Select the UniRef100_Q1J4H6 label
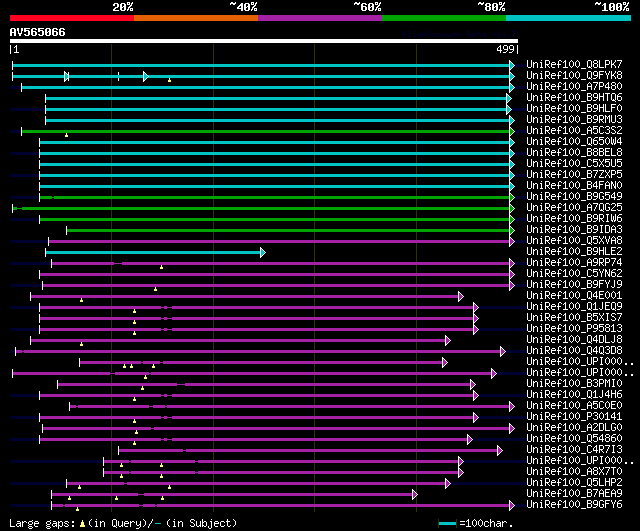Viewport: 640px width, 531px height. tap(574, 395)
